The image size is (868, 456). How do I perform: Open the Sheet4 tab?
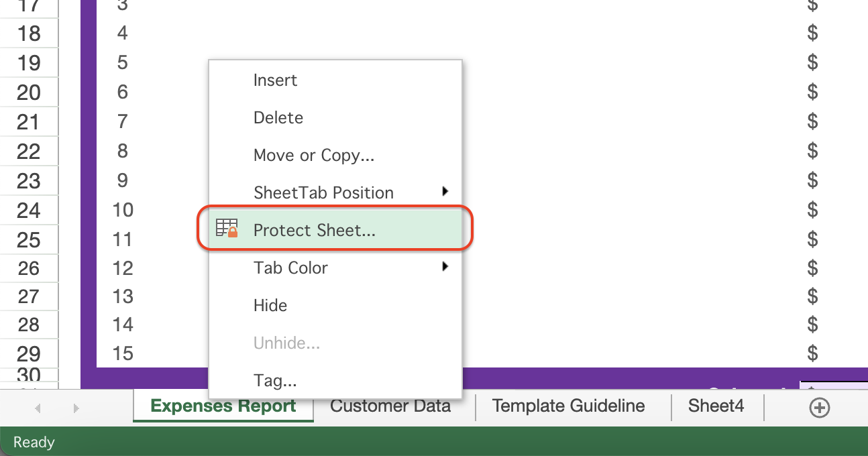pos(716,406)
